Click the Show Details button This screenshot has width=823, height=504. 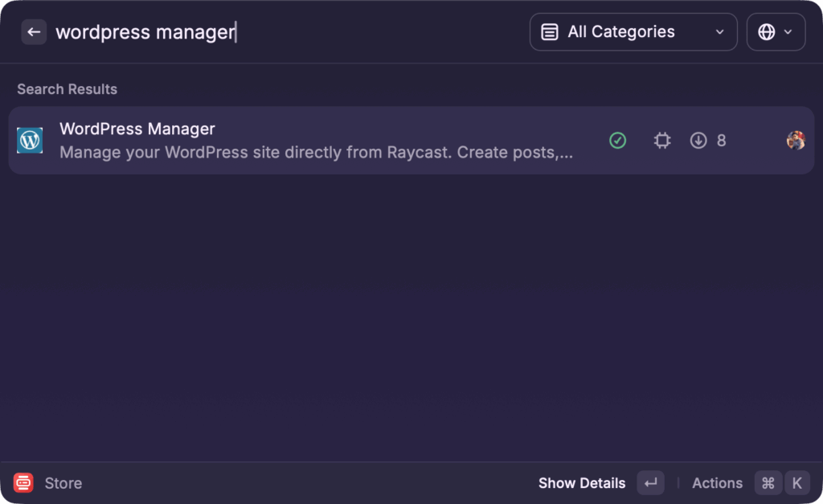582,483
